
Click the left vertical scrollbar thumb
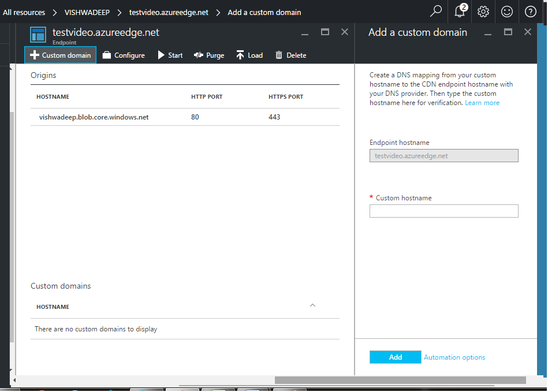coord(12,227)
